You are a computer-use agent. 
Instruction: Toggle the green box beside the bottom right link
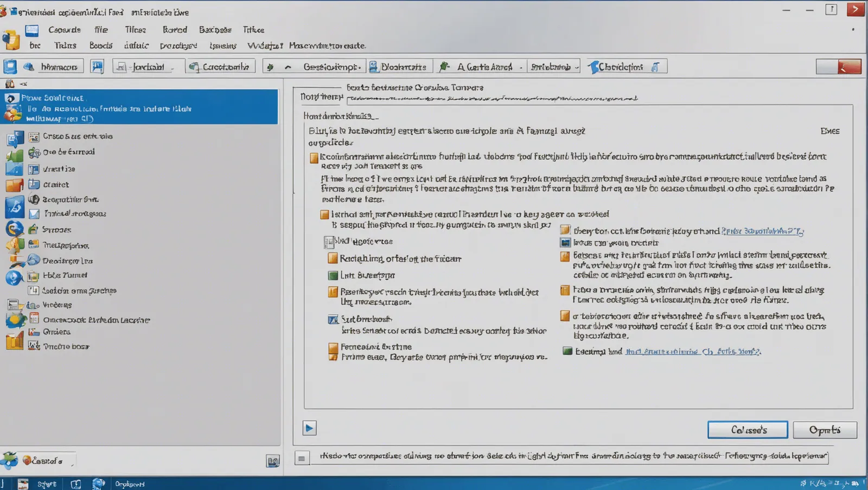(567, 351)
